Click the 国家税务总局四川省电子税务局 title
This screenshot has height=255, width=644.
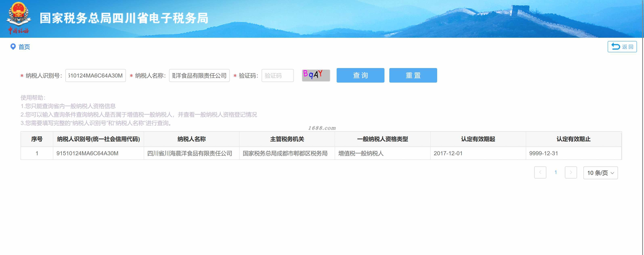point(124,18)
